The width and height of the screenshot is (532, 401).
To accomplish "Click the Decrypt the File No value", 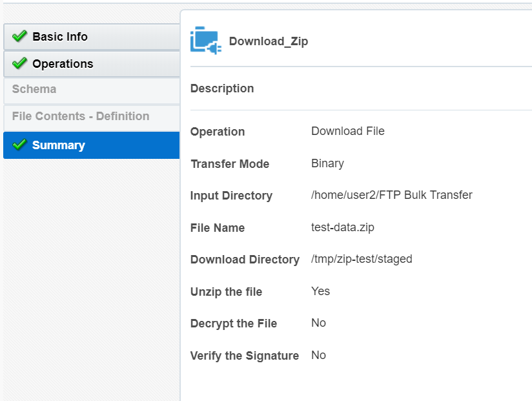I will pyautogui.click(x=318, y=323).
